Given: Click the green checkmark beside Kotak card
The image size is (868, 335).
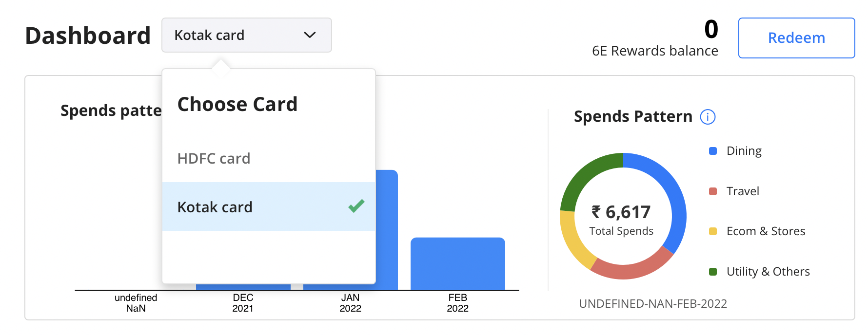Looking at the screenshot, I should (x=356, y=206).
